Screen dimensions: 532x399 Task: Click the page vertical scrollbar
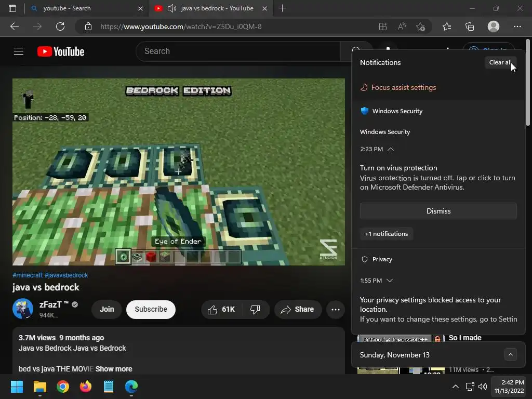[528, 83]
